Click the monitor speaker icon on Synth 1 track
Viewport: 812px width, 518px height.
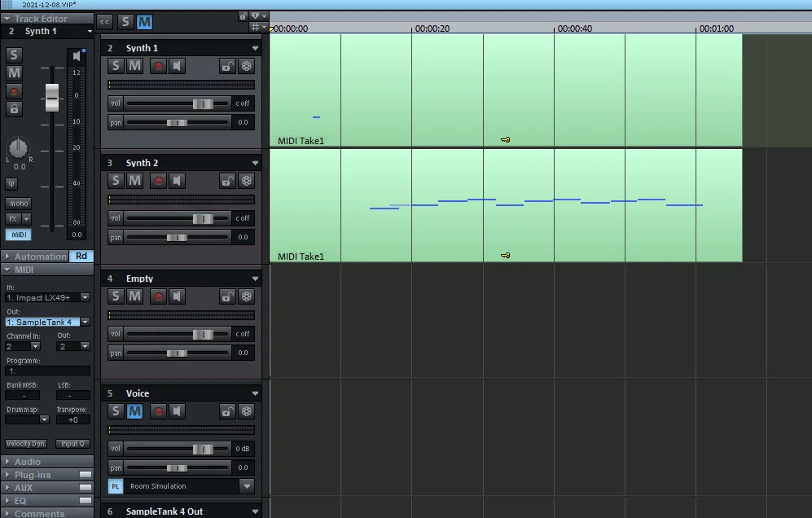click(177, 66)
